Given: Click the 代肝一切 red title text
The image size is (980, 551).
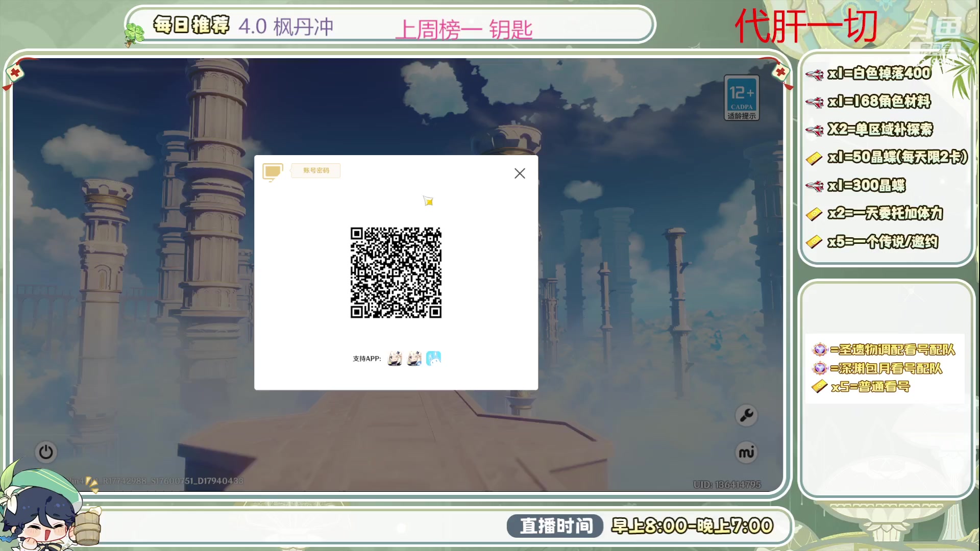Looking at the screenshot, I should click(806, 27).
